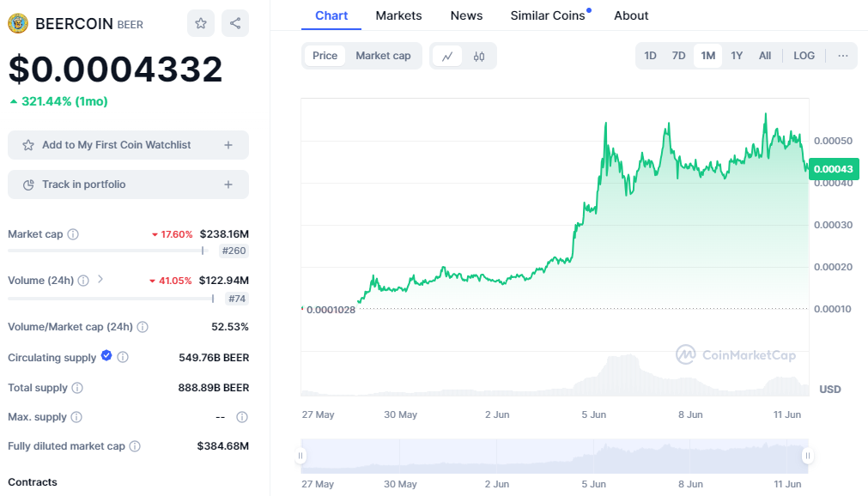
Task: Select the line chart icon
Action: pos(447,56)
